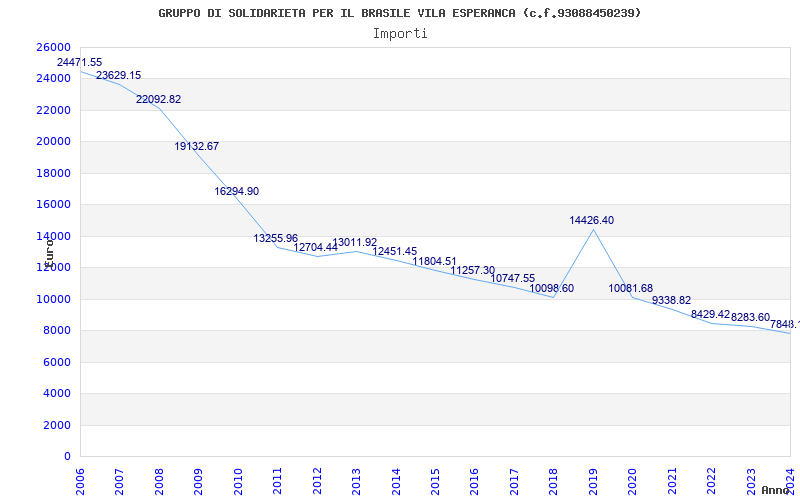800x500 pixels.
Task: Click the data label 23629.15
Action: pos(118,76)
